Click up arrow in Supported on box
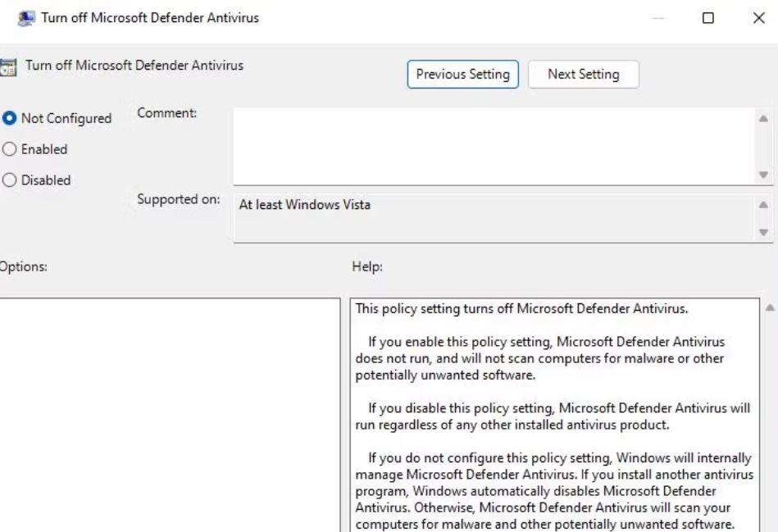778x532 pixels. (763, 206)
